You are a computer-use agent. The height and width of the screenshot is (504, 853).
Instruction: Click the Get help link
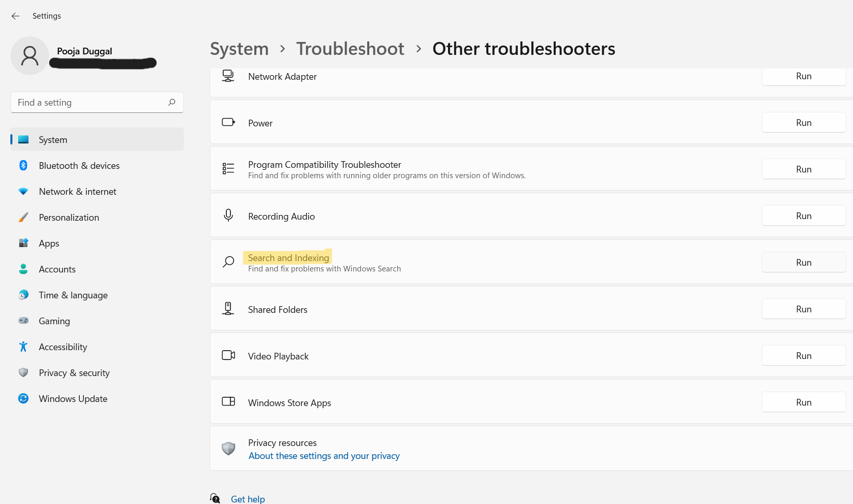point(248,499)
